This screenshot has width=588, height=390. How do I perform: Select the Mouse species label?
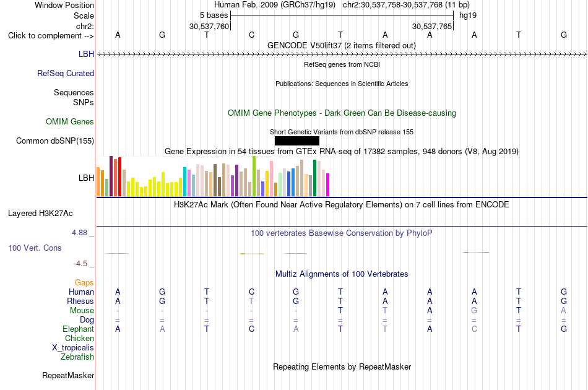pyautogui.click(x=82, y=311)
